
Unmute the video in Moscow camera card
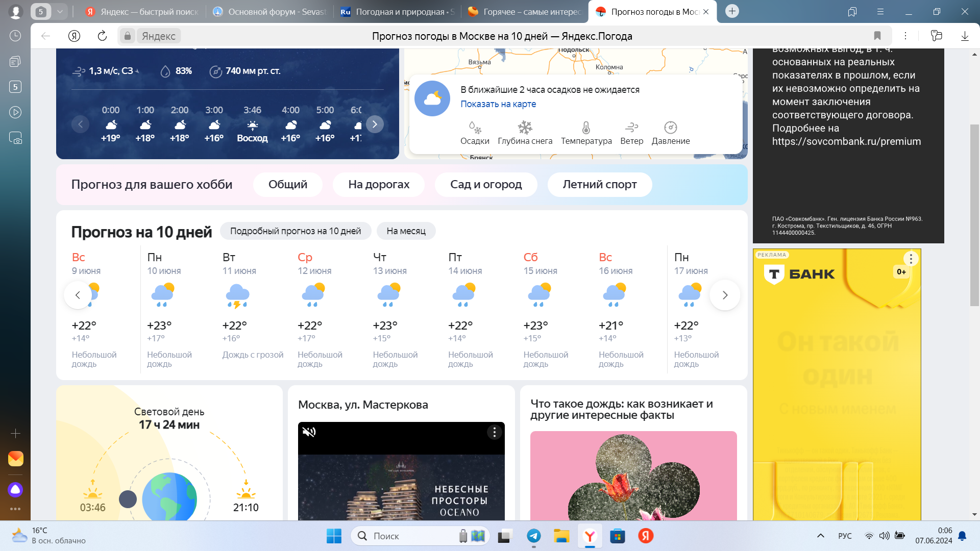[x=309, y=432]
